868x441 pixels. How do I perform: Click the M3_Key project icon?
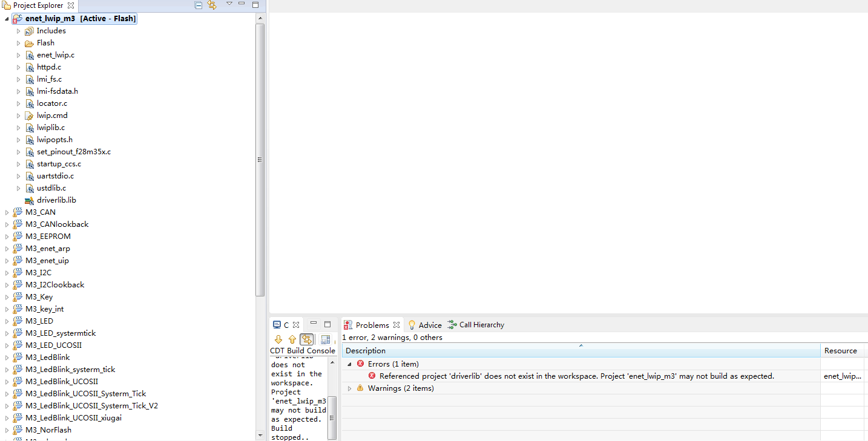18,297
